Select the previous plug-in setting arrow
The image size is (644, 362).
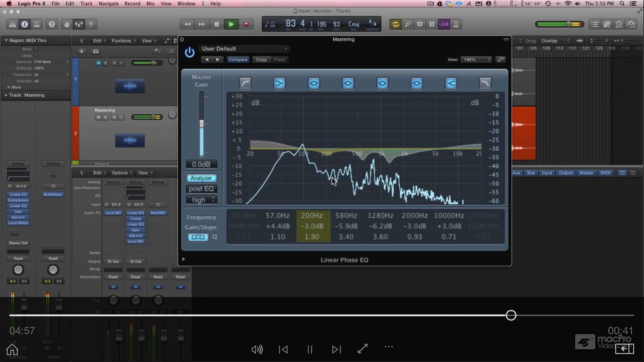tap(206, 59)
